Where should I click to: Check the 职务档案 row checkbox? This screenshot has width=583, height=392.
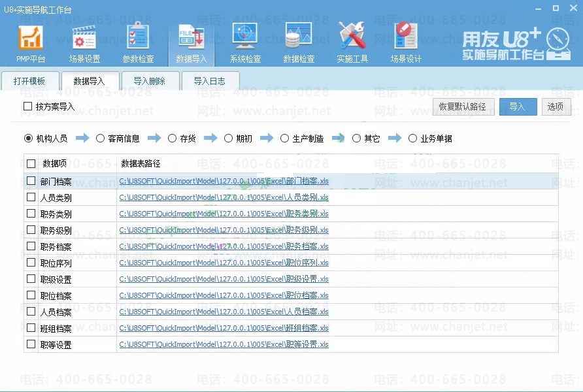coord(31,246)
